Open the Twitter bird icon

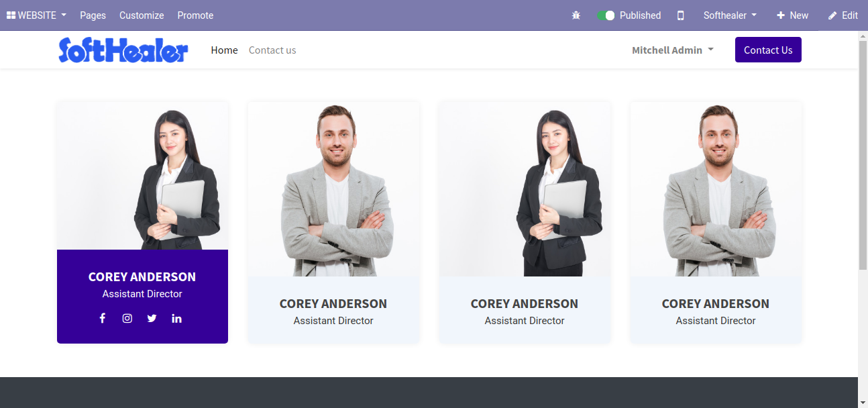152,318
